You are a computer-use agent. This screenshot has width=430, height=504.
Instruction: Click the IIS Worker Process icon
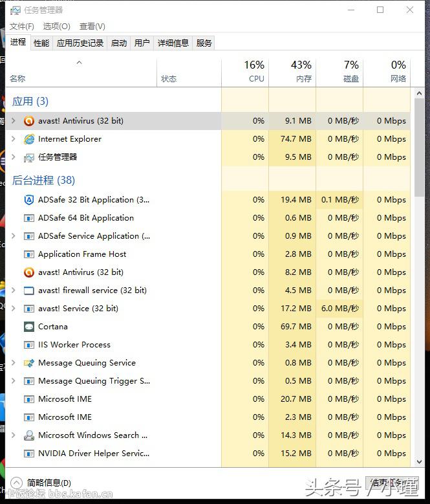tap(29, 345)
